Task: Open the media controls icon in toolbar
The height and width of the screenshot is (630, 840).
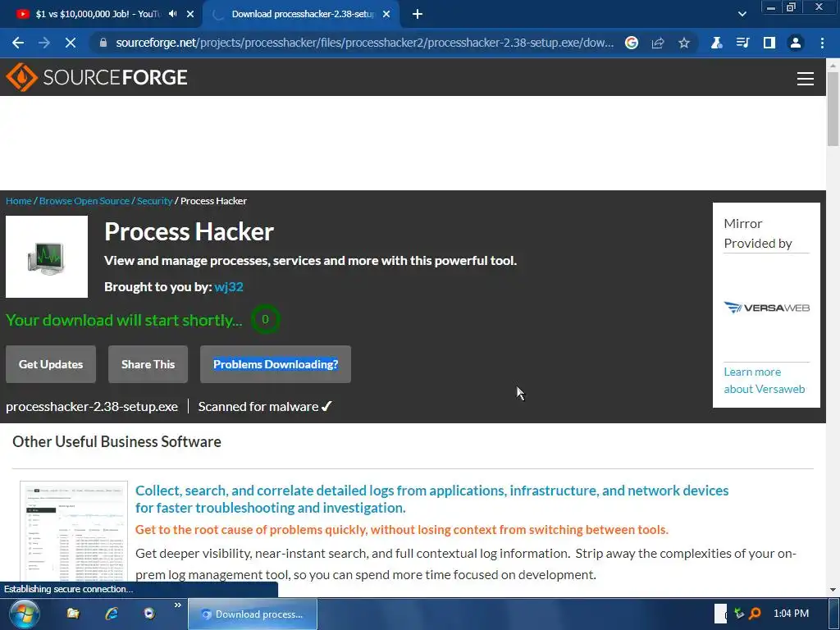Action: (742, 43)
